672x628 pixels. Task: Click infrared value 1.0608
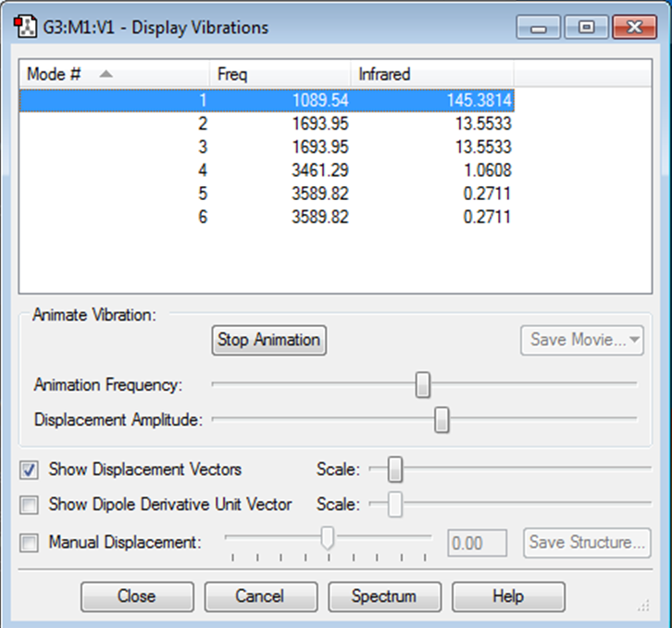(x=488, y=170)
